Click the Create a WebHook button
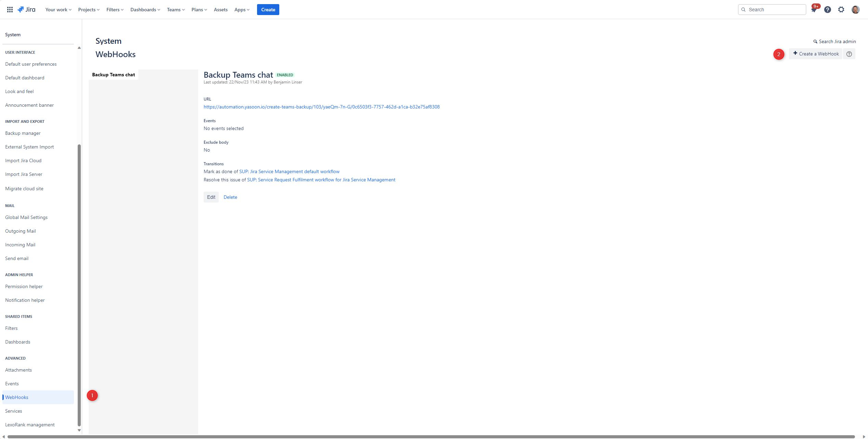 816,54
